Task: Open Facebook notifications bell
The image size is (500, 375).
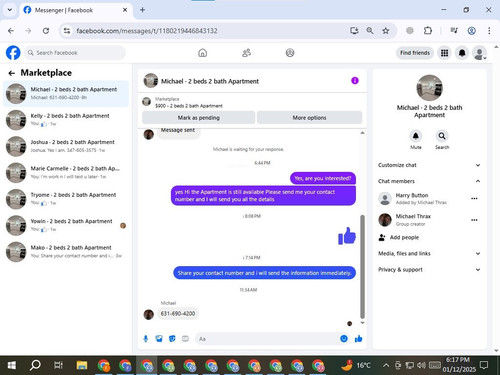Action: click(x=462, y=53)
